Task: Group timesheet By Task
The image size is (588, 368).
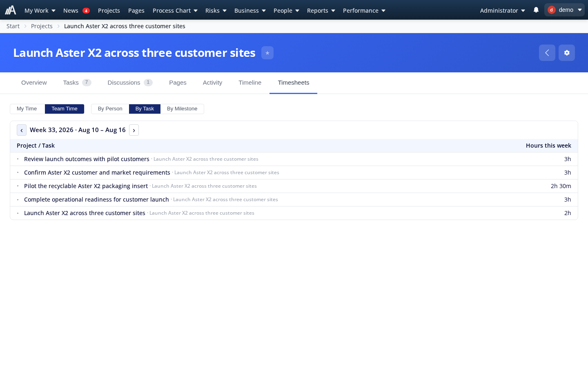Action: (x=145, y=109)
